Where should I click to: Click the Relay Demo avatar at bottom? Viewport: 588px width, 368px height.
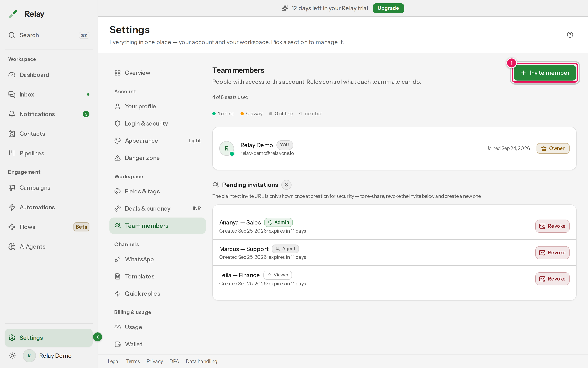point(29,356)
